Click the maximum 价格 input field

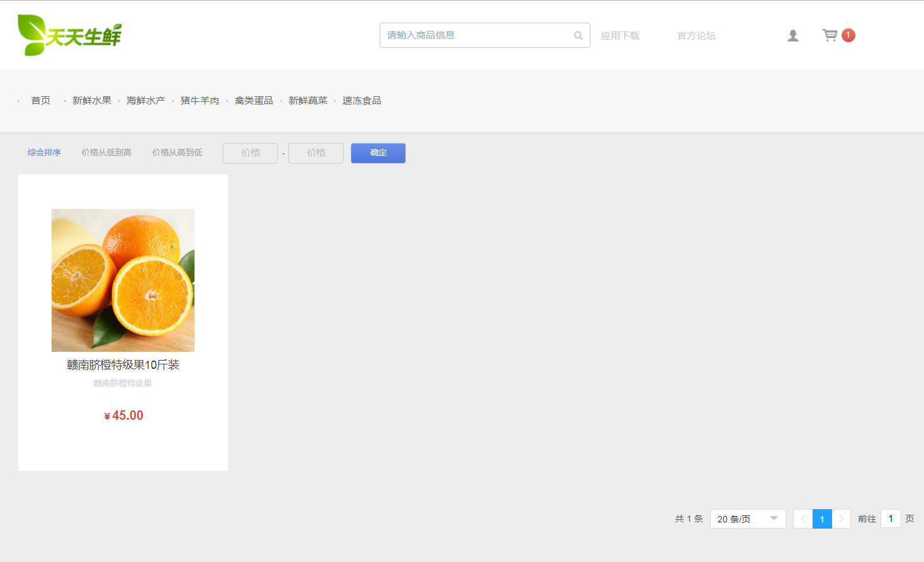[316, 153]
